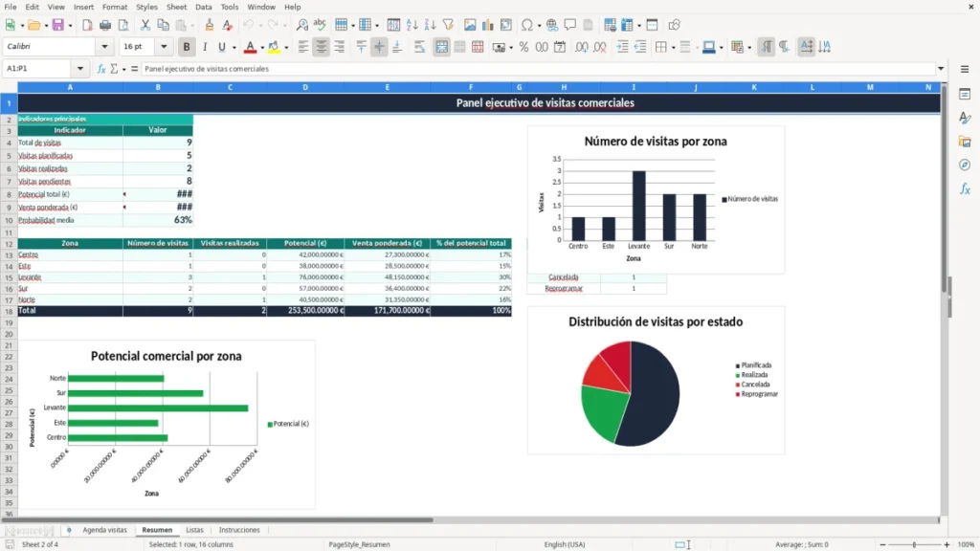
Task: Click Sort Descending icon
Action: coord(430,25)
